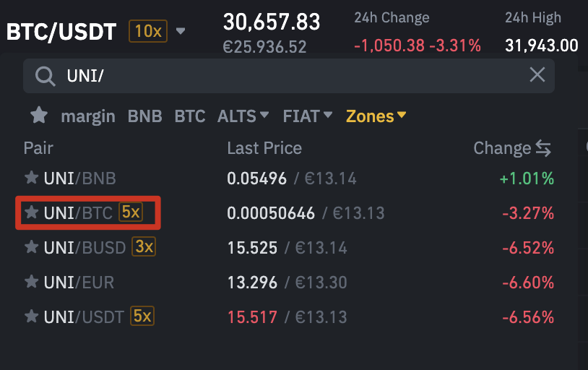Mark UNI/USDT star as favorite

tap(31, 317)
